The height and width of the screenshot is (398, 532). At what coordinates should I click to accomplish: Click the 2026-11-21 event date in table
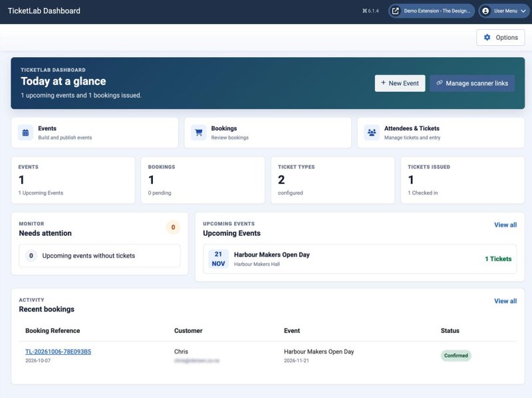pyautogui.click(x=297, y=360)
